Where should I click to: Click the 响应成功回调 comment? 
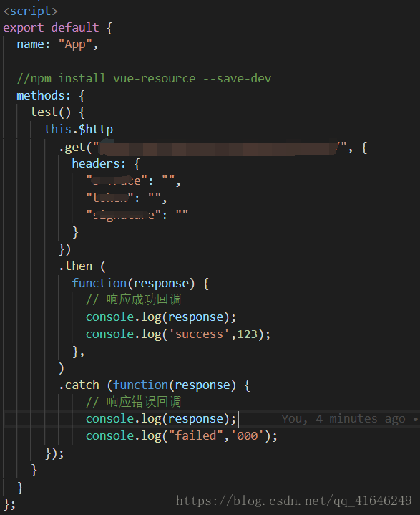click(134, 299)
